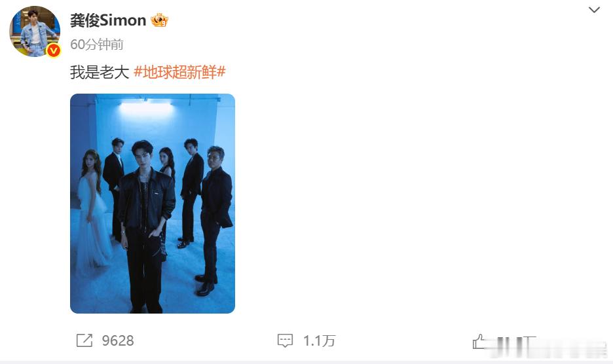Click the woman in white dress in photo
Screen dimensions: 613x364
pyautogui.click(x=92, y=211)
